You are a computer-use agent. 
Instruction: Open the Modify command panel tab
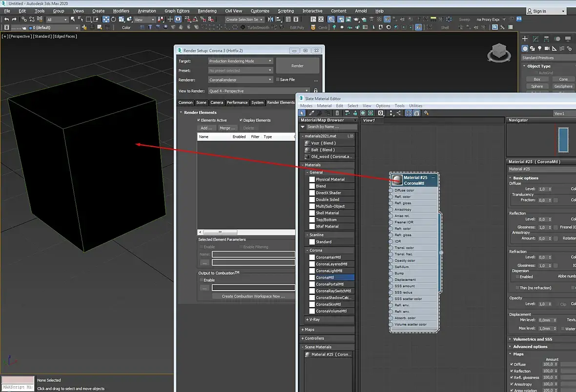pyautogui.click(x=535, y=39)
